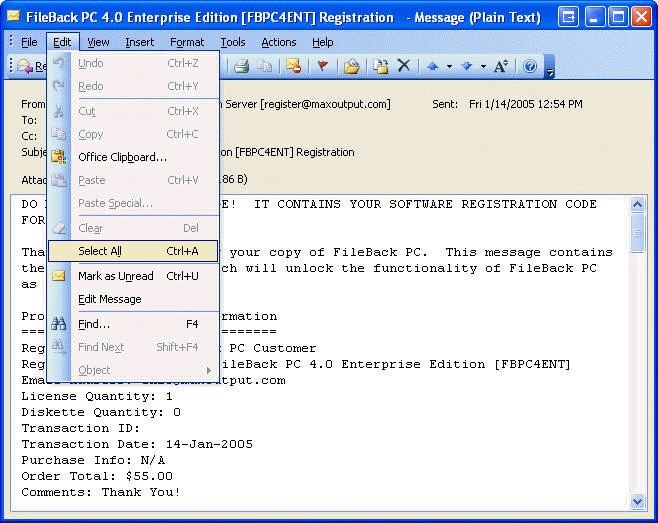Click the grayed Redo entry
Image resolution: width=658 pixels, height=523 pixels.
133,86
